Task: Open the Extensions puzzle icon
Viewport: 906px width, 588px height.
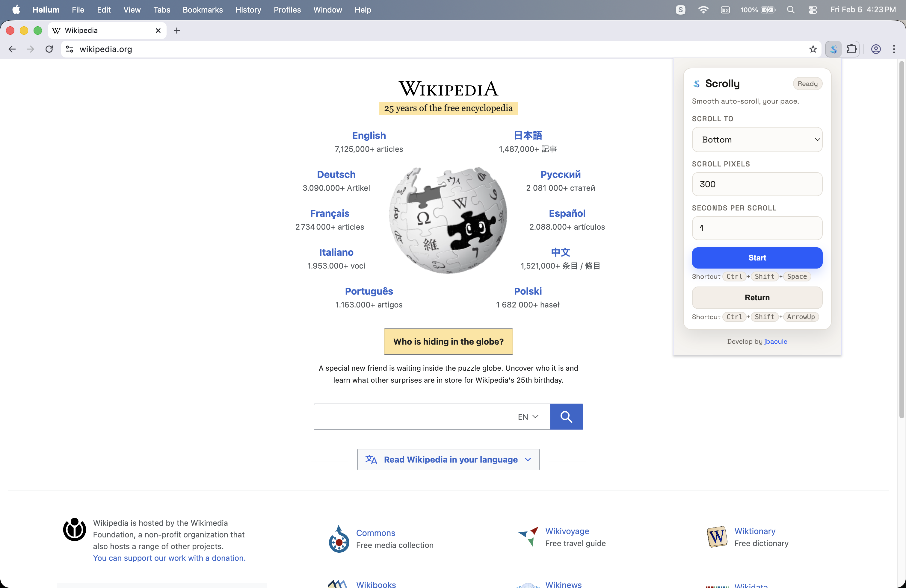Action: point(851,49)
